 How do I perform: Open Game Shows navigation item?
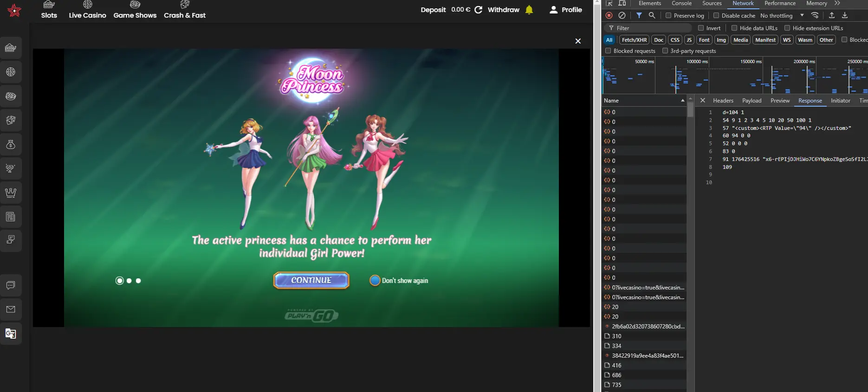135,10
